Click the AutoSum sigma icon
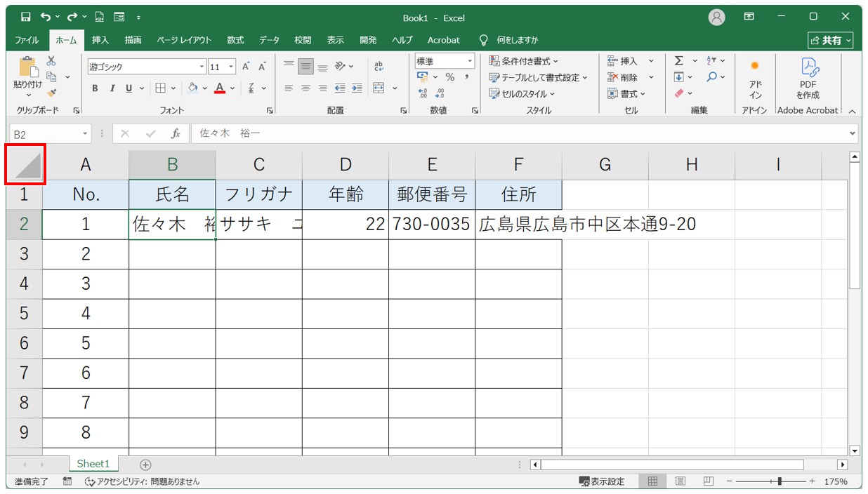 [x=679, y=61]
